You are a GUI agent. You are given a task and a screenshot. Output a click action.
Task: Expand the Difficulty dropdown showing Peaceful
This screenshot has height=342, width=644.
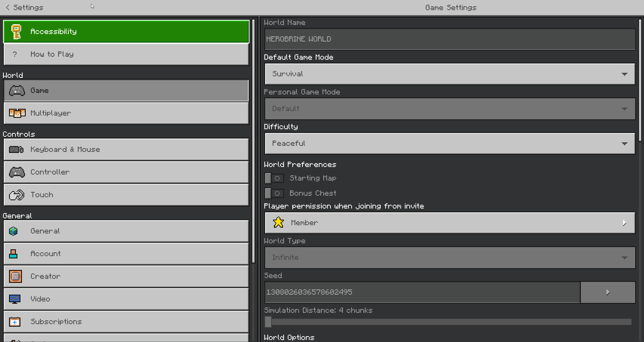click(450, 144)
